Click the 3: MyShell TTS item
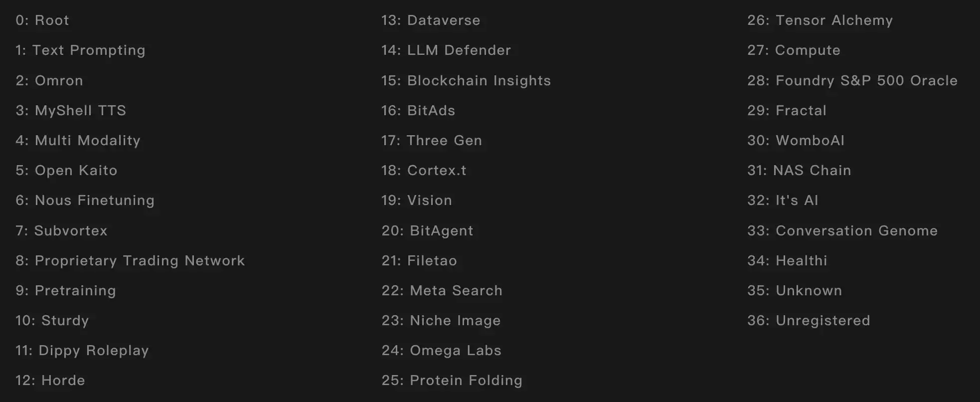The height and width of the screenshot is (402, 980). (x=71, y=110)
